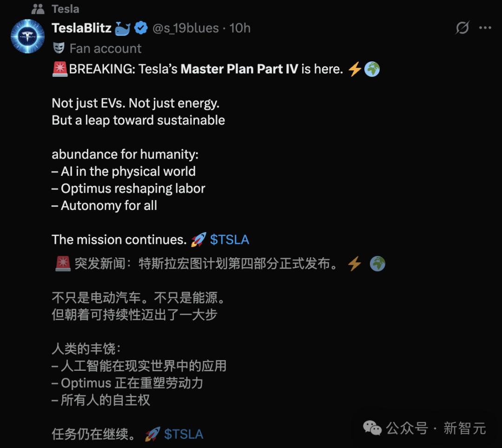Click the bold Master Plan Part IV text
502x448 pixels.
pyautogui.click(x=239, y=69)
